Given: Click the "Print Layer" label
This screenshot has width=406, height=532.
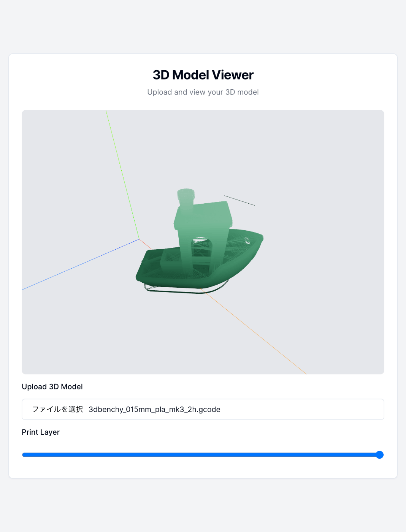Looking at the screenshot, I should 41,432.
